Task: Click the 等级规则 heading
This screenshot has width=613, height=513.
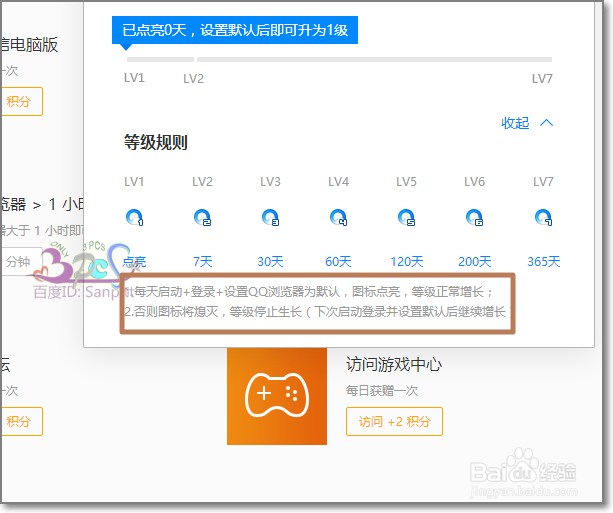Action: pos(156,142)
